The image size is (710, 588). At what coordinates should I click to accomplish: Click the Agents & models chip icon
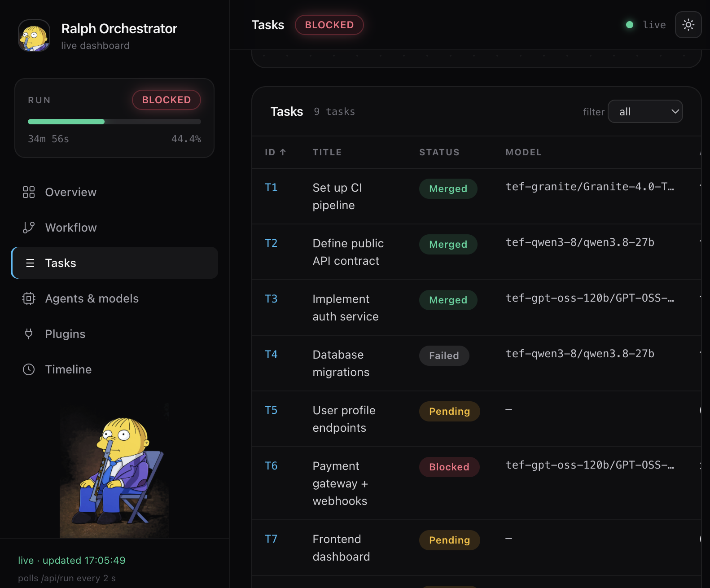coord(29,298)
